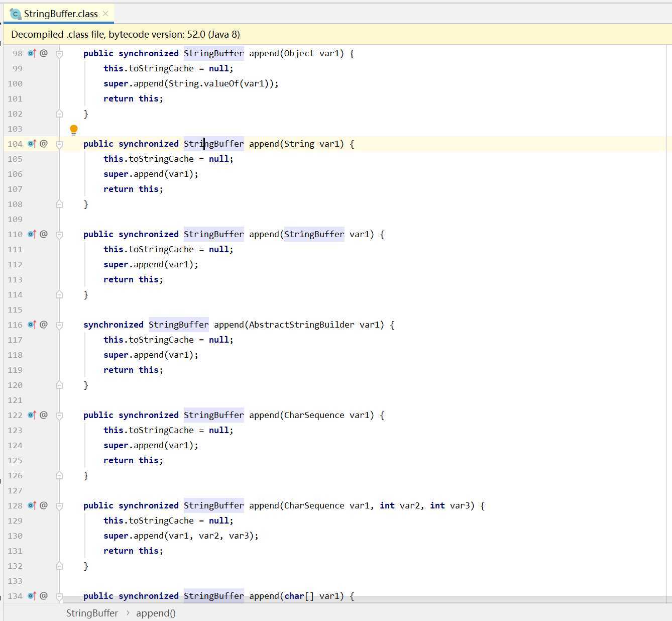Collapse the three-argument append method at line 128
Image resolution: width=672 pixels, height=621 pixels.
[59, 506]
